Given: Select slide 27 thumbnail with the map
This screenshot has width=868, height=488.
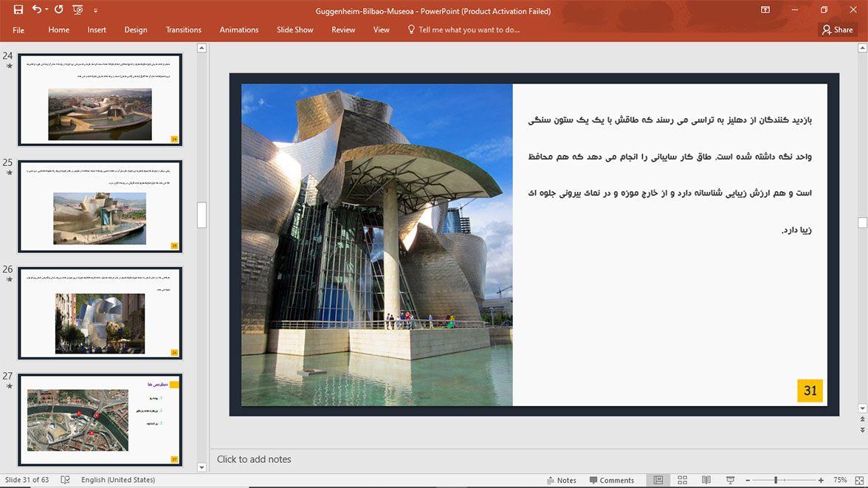Looking at the screenshot, I should [100, 419].
